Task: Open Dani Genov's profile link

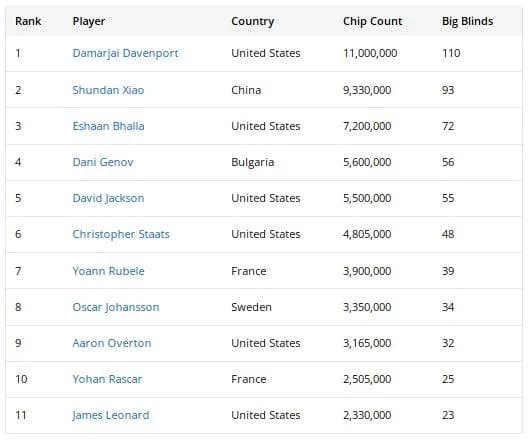Action: point(103,162)
